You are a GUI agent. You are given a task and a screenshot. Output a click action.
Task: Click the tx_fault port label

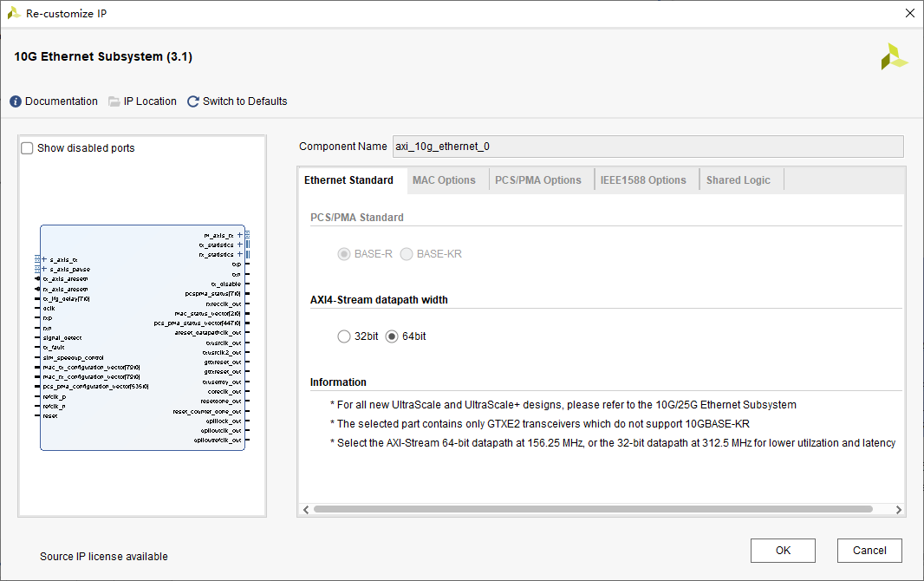coord(54,348)
